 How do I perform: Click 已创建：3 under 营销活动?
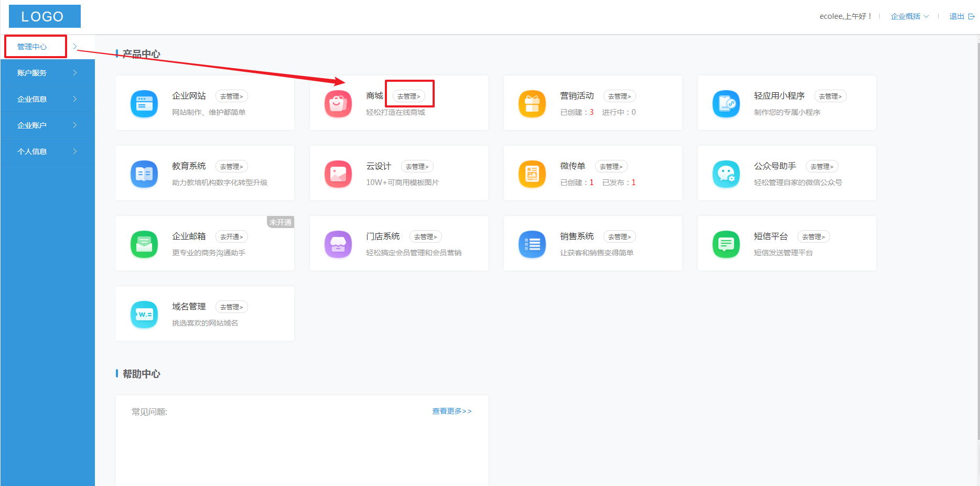577,112
